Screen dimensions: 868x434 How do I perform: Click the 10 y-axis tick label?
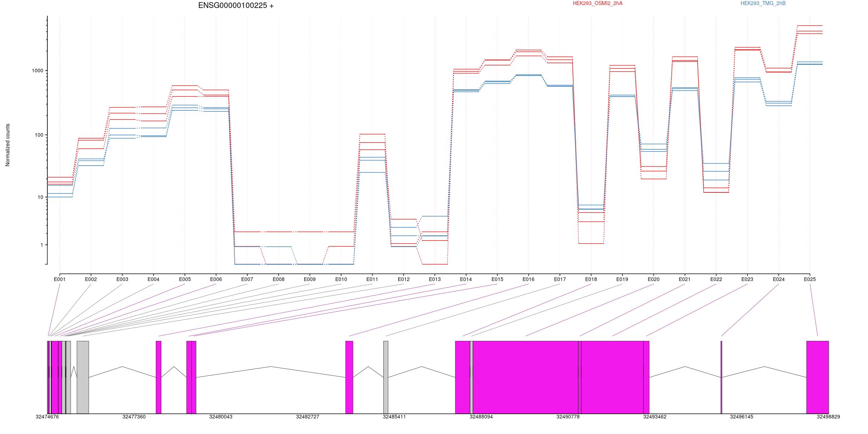40,197
